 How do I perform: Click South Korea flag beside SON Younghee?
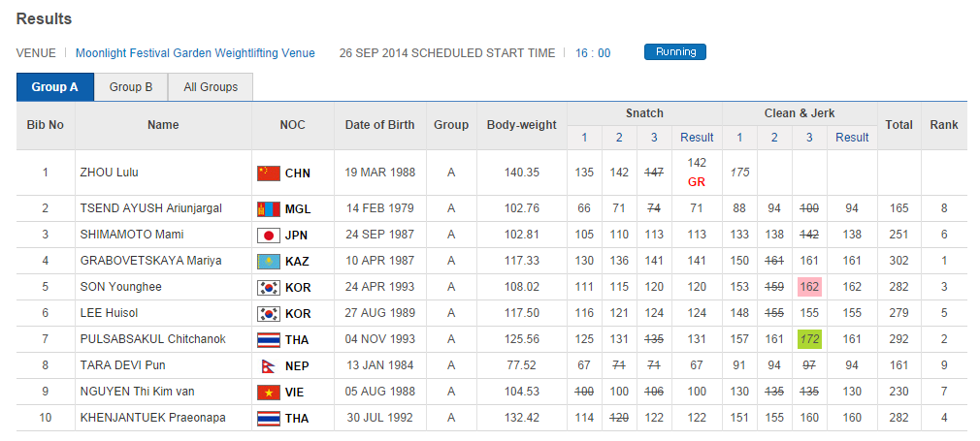click(x=268, y=287)
